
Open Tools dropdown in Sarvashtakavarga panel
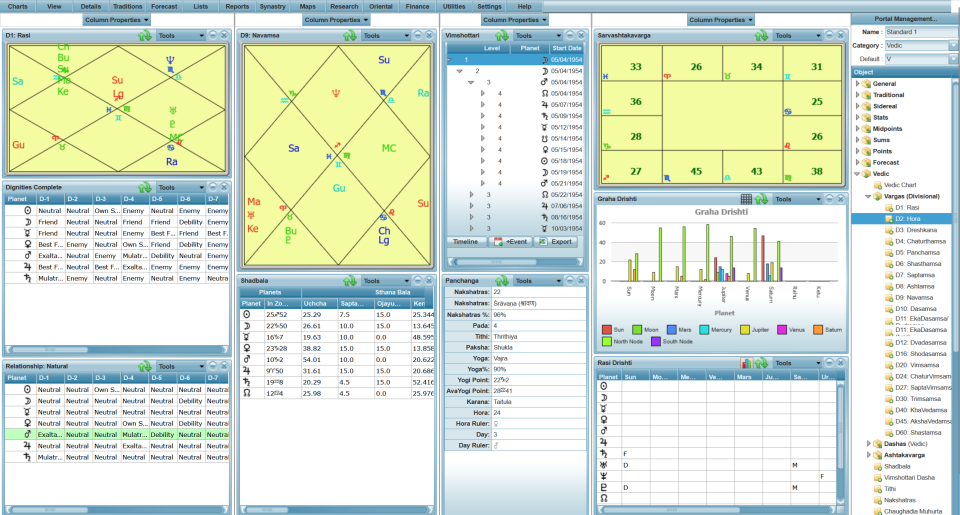tap(797, 36)
